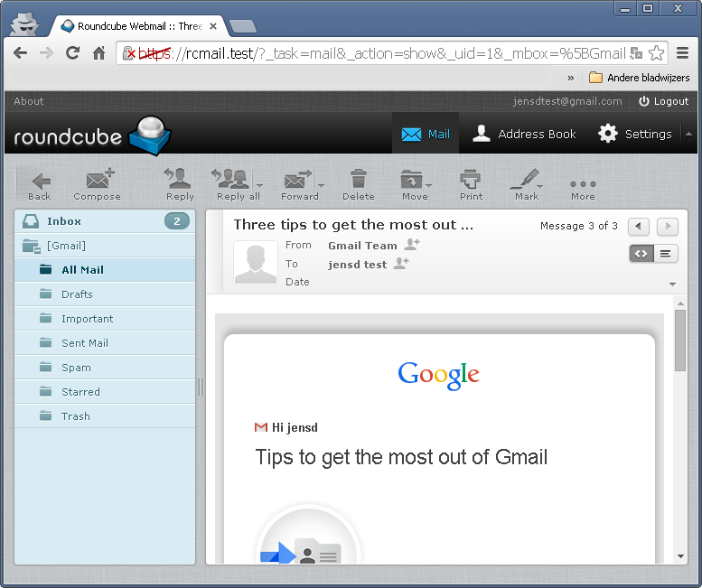Viewport: 702px width, 588px height.
Task: Click the Google logo in email
Action: (x=439, y=375)
